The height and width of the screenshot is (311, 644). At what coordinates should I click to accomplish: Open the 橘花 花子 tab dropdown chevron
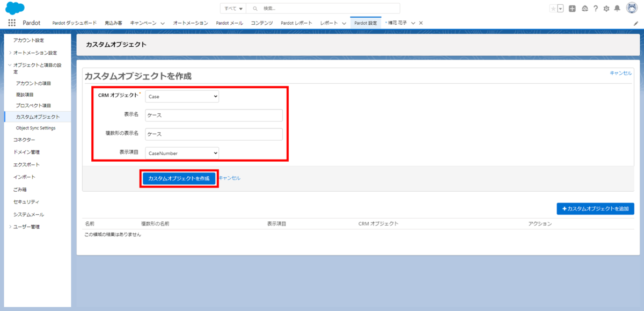pyautogui.click(x=413, y=23)
